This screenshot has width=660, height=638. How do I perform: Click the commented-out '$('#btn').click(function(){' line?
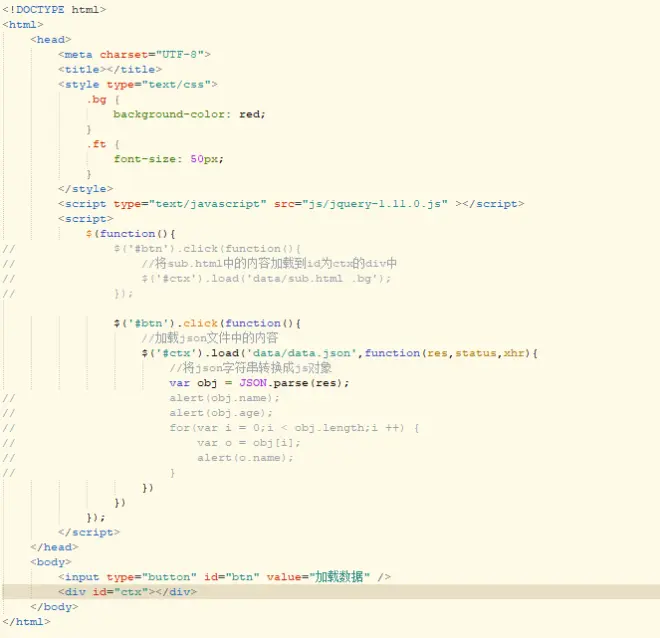point(208,249)
